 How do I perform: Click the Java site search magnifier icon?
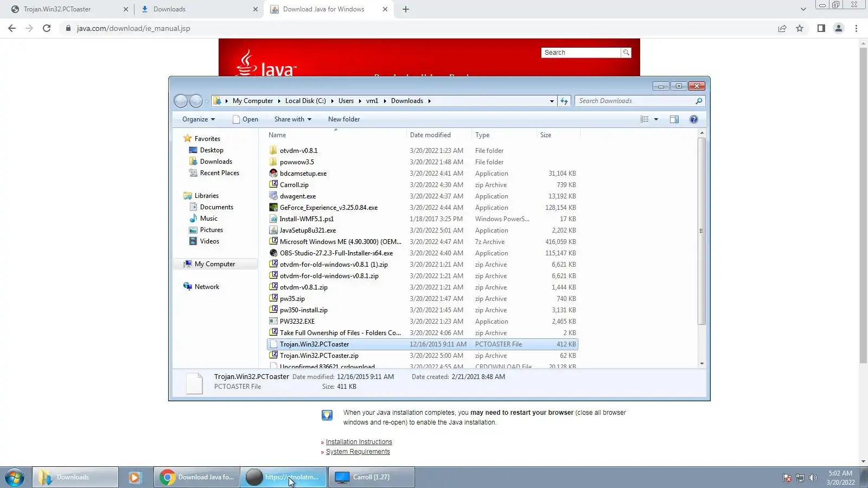coord(626,53)
